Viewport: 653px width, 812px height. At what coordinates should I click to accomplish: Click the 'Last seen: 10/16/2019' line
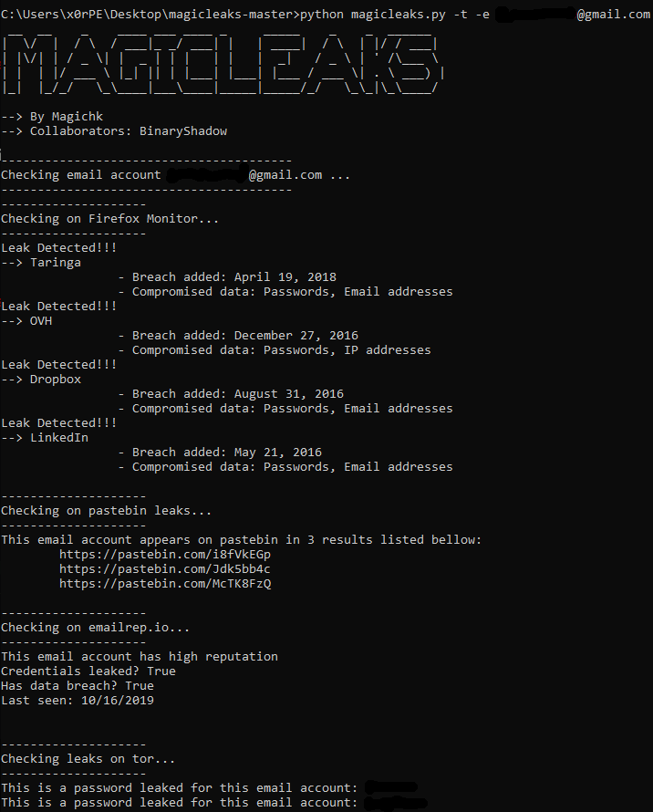tap(78, 700)
